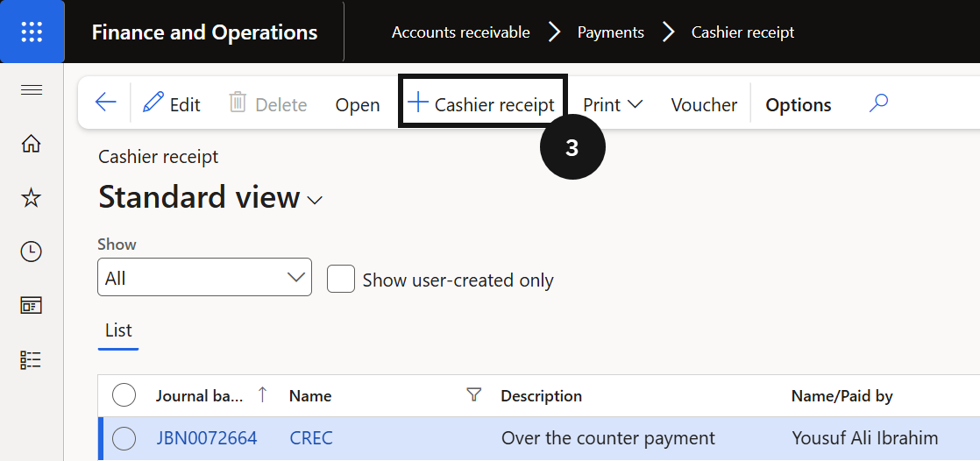980x461 pixels.
Task: Expand the Print dropdown menu
Action: point(613,104)
